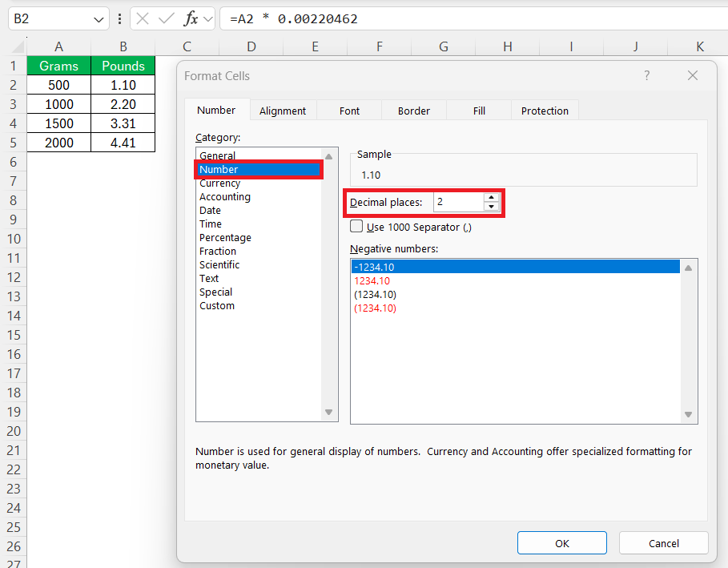Open the Border tab
The width and height of the screenshot is (728, 568).
pos(414,111)
